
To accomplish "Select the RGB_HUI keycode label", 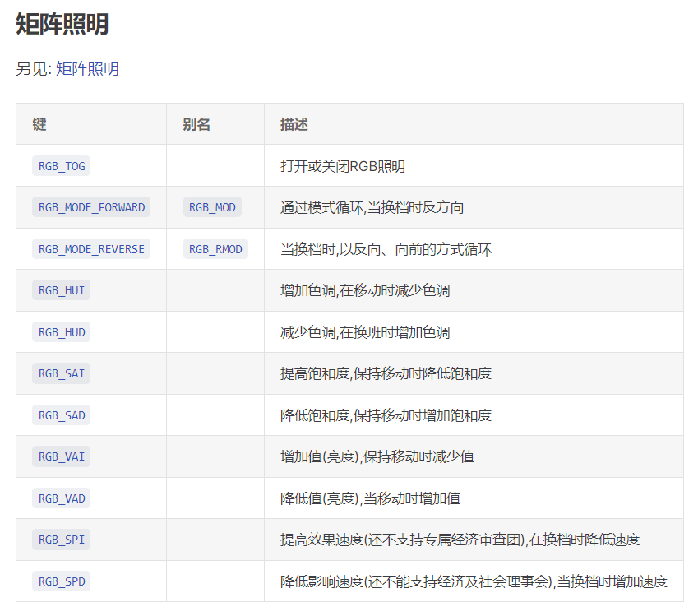I will [x=62, y=290].
